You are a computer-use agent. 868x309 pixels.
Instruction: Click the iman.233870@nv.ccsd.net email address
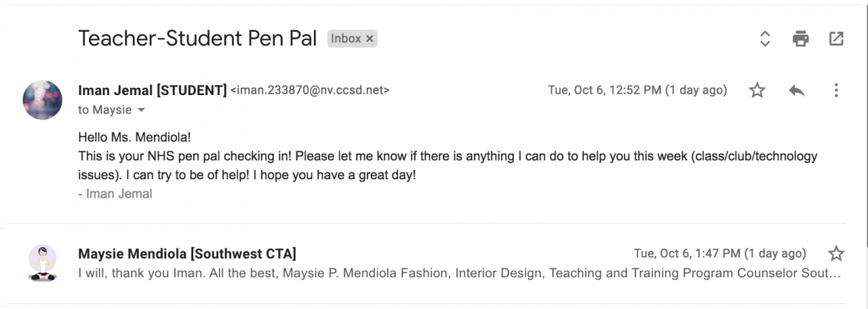[x=311, y=90]
